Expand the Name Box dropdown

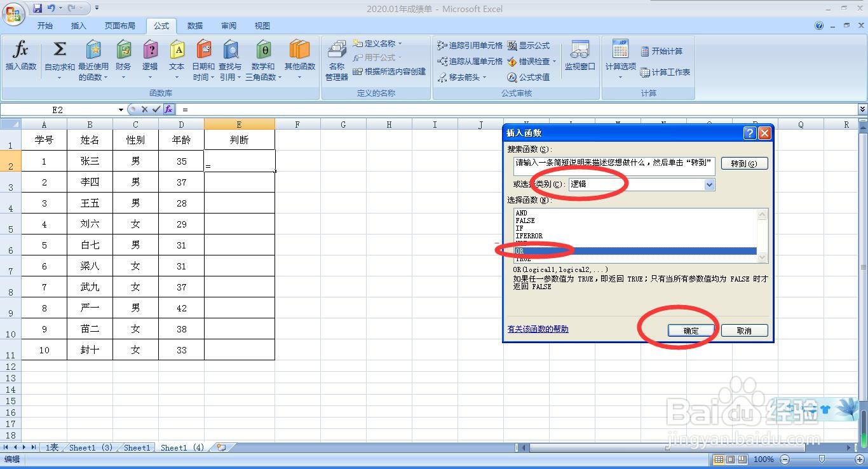click(x=121, y=110)
